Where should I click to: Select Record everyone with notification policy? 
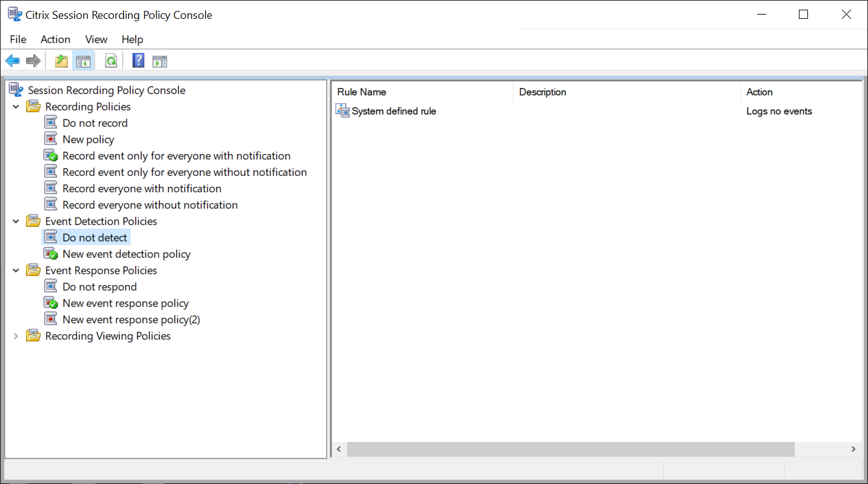(x=142, y=189)
